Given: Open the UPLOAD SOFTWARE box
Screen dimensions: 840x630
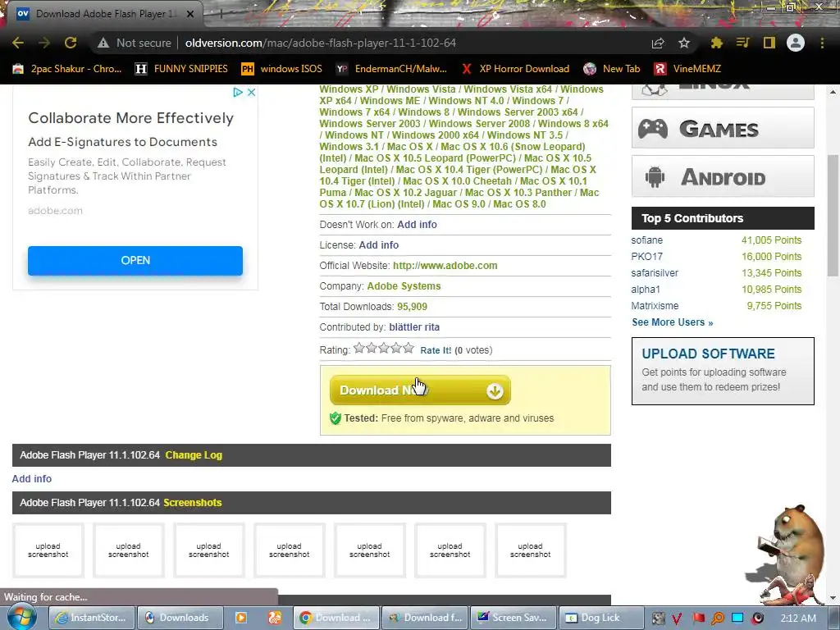Looking at the screenshot, I should point(723,371).
